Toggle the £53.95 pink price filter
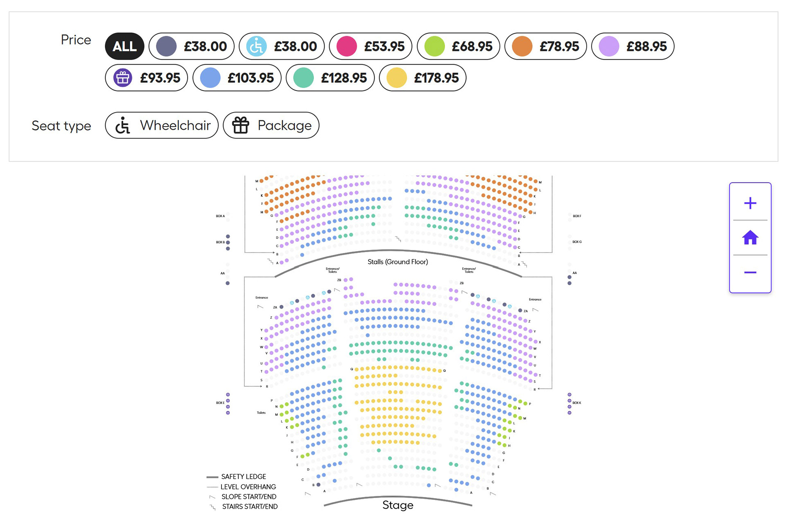786x532 pixels. [x=370, y=46]
